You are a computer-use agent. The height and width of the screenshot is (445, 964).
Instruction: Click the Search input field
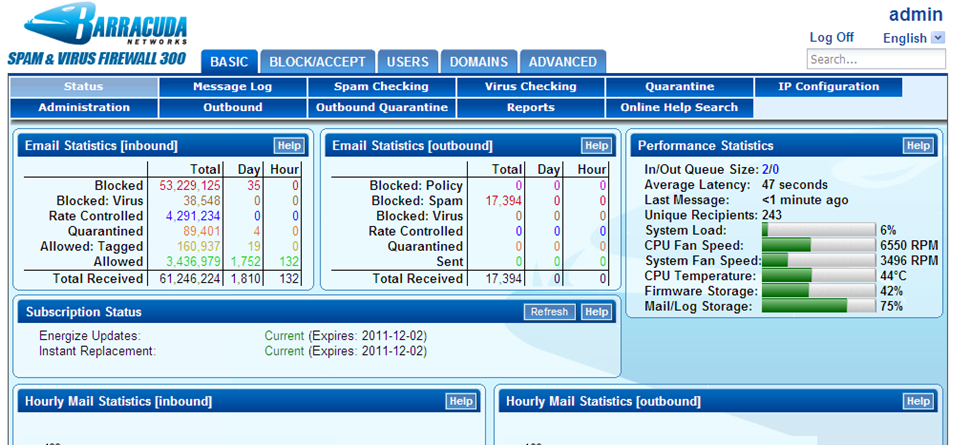point(875,60)
